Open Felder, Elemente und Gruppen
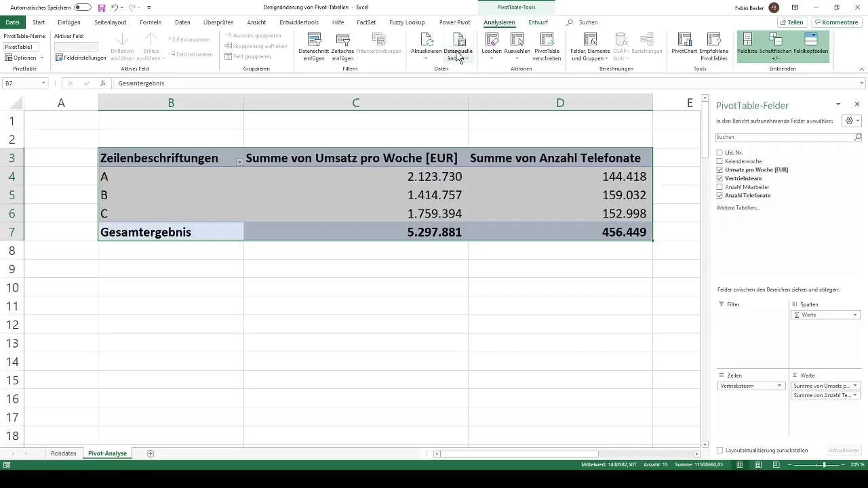Screen dimensions: 868x488 click(590, 46)
